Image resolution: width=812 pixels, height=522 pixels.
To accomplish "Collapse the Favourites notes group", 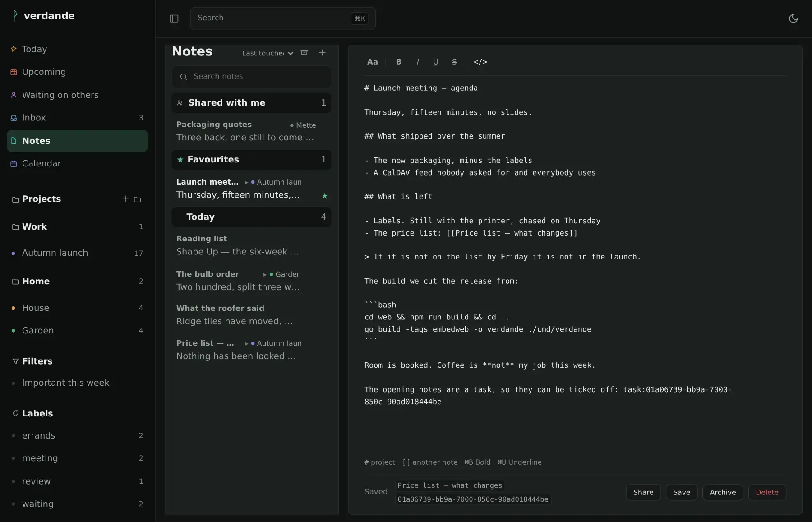I will (251, 160).
